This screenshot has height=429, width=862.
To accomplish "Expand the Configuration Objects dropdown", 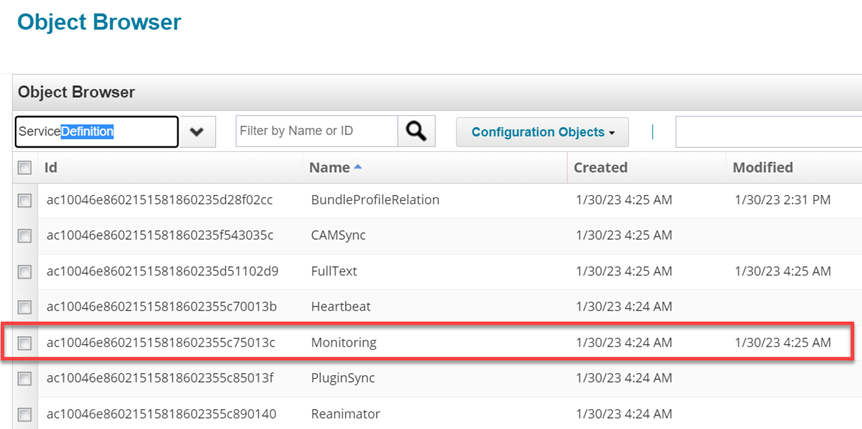I will 543,132.
